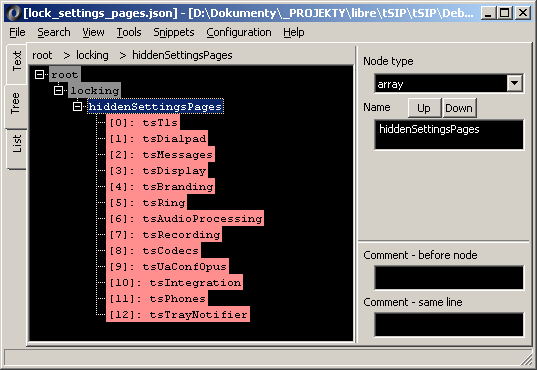Click the Comment - same line field
This screenshot has height=370, width=537.
449,324
